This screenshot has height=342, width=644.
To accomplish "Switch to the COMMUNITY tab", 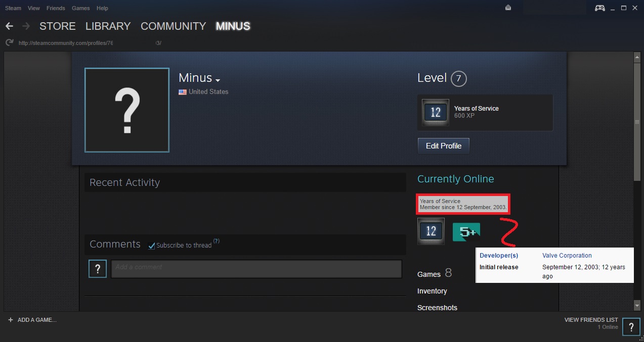I will pyautogui.click(x=174, y=26).
